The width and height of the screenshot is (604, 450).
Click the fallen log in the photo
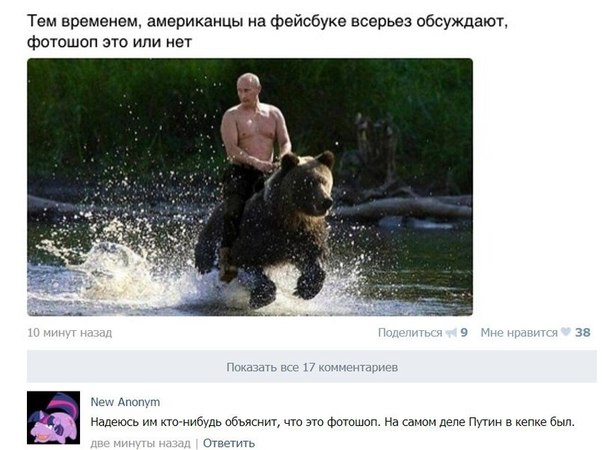[403, 208]
